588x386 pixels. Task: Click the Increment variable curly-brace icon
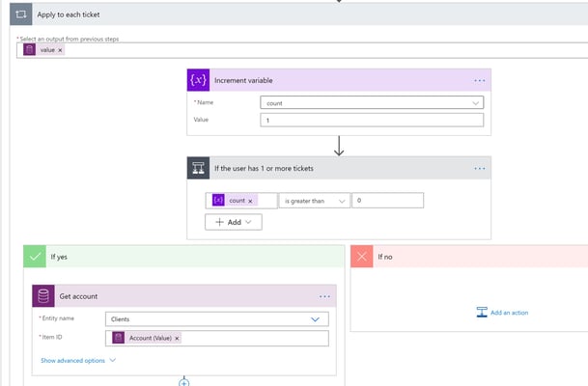click(x=198, y=80)
